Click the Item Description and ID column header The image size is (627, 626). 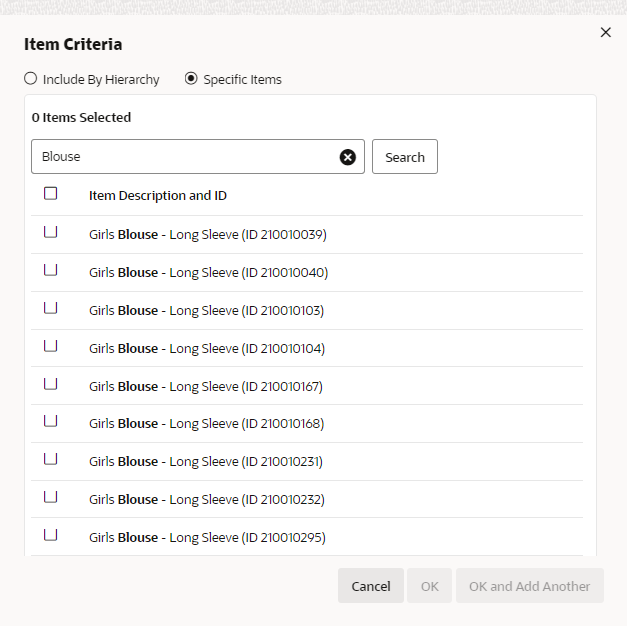point(158,196)
